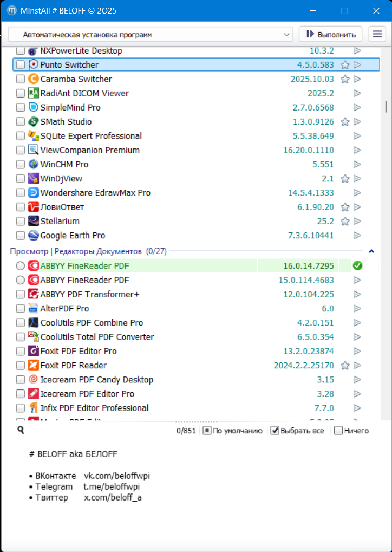The height and width of the screenshot is (552, 392).
Task: Select ABBYY FineReader PDF version 15 radio button
Action: tap(20, 280)
